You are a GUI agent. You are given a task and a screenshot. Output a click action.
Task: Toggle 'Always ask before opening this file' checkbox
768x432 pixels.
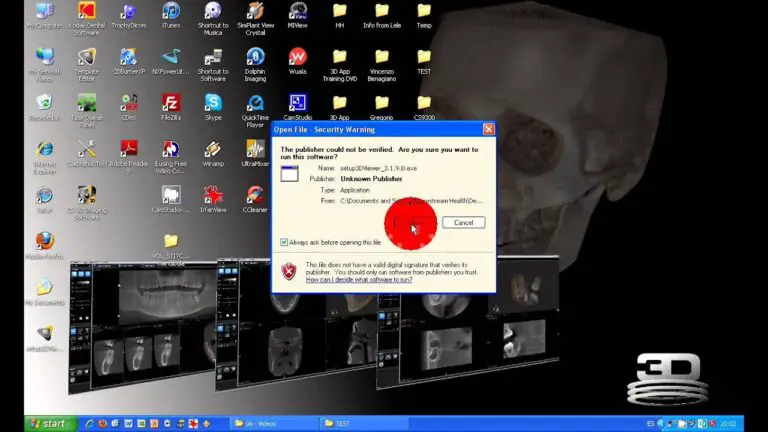pos(284,242)
